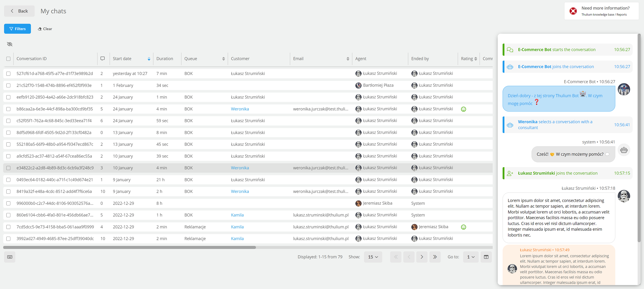Screen dimensions: 644x289
Task: Open the Filters button
Action: (x=18, y=29)
